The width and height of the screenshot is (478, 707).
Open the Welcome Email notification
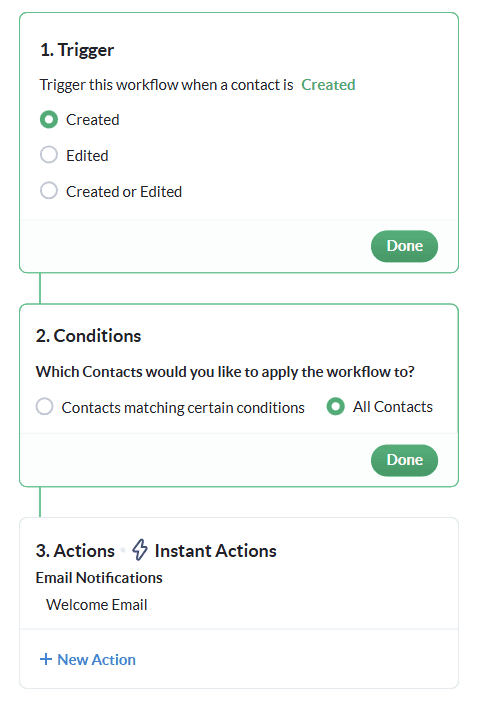pyautogui.click(x=97, y=605)
